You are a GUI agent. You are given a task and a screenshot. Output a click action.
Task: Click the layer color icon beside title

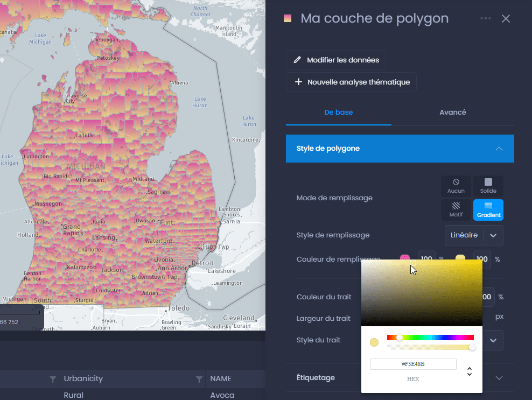tap(288, 18)
